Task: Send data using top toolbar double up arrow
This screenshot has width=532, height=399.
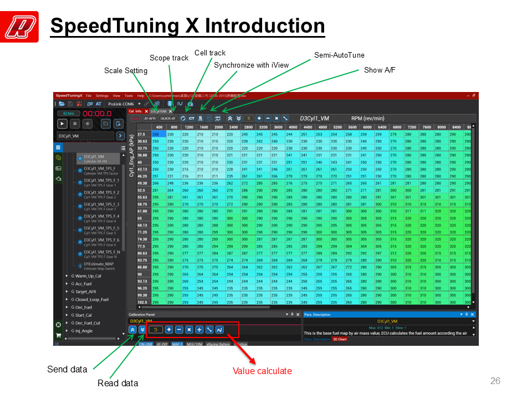Action: coord(230,119)
